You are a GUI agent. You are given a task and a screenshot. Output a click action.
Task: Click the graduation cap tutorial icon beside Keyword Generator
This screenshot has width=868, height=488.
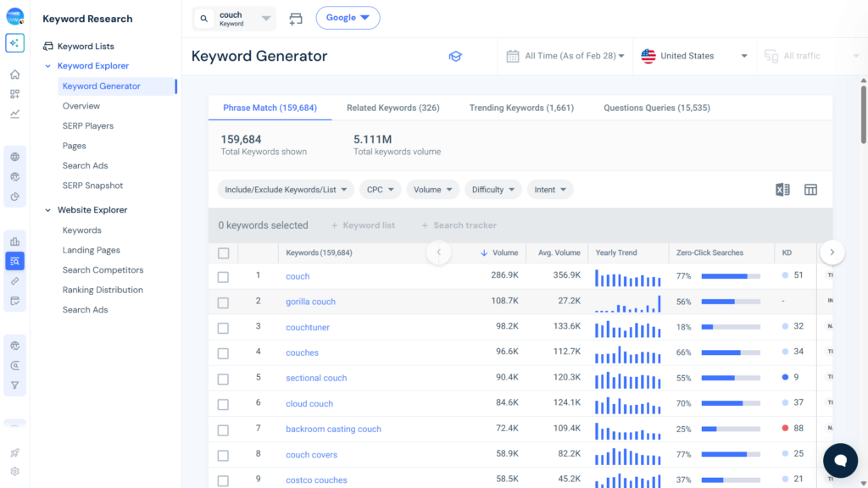455,56
